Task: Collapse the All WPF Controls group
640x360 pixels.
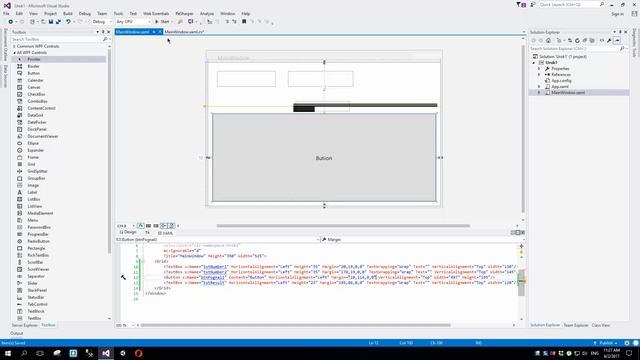Action: click(14, 53)
